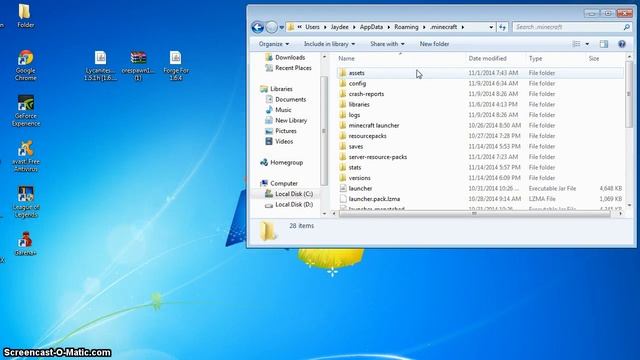Open the address bar history dropdown
This screenshot has width=640, height=360.
tap(491, 27)
